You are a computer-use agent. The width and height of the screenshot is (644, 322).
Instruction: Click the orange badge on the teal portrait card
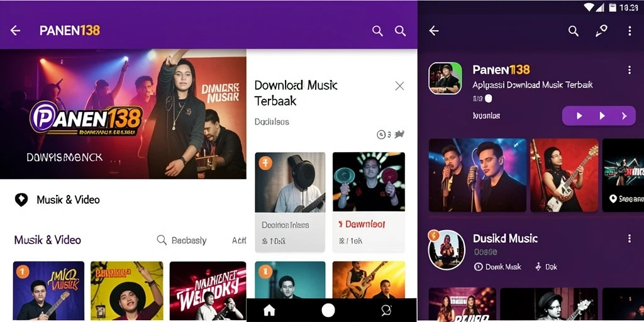coord(265,271)
